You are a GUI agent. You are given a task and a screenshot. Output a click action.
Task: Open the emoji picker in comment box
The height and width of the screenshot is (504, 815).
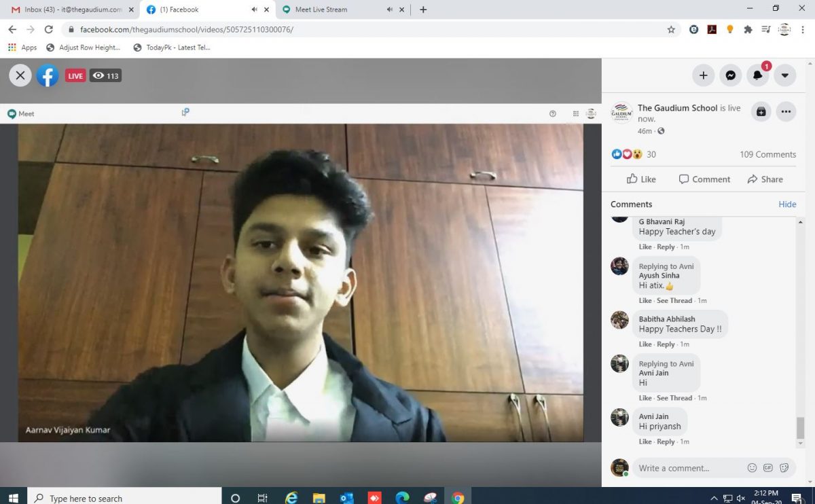752,468
